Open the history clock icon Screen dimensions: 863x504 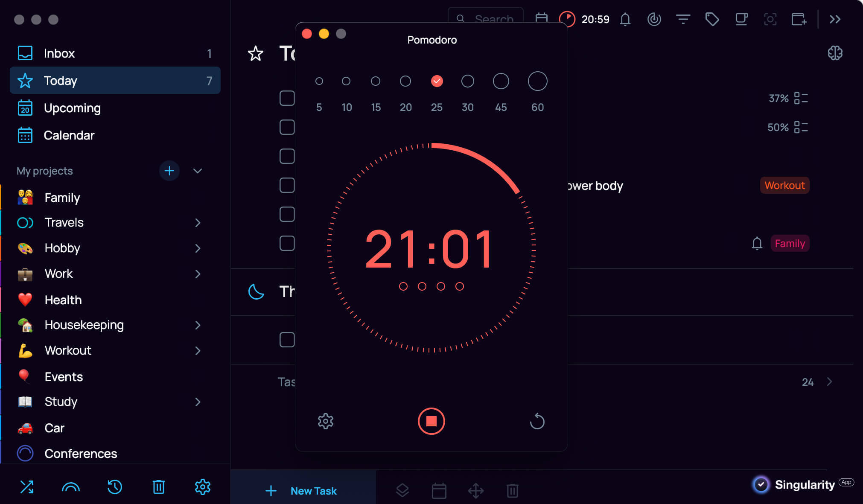[114, 487]
